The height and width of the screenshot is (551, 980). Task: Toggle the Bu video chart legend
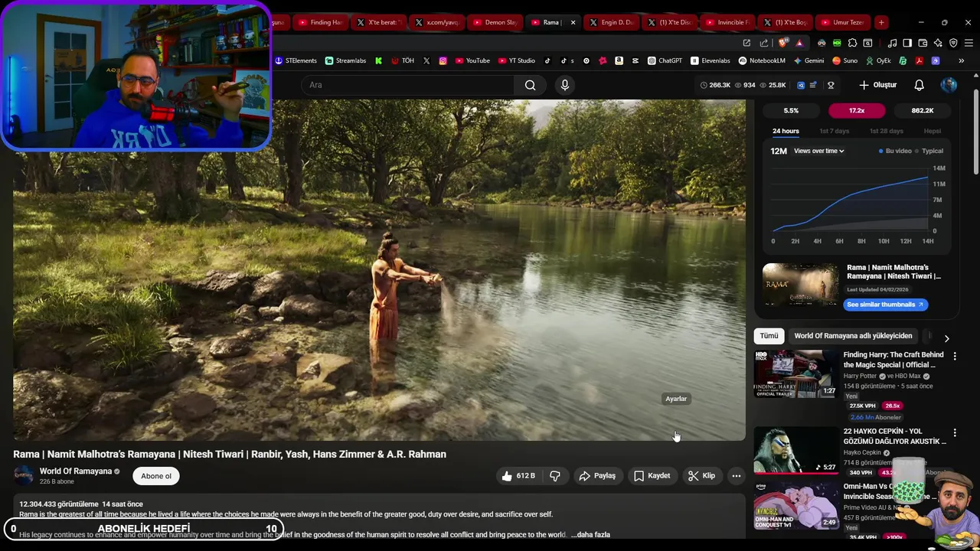coord(896,151)
